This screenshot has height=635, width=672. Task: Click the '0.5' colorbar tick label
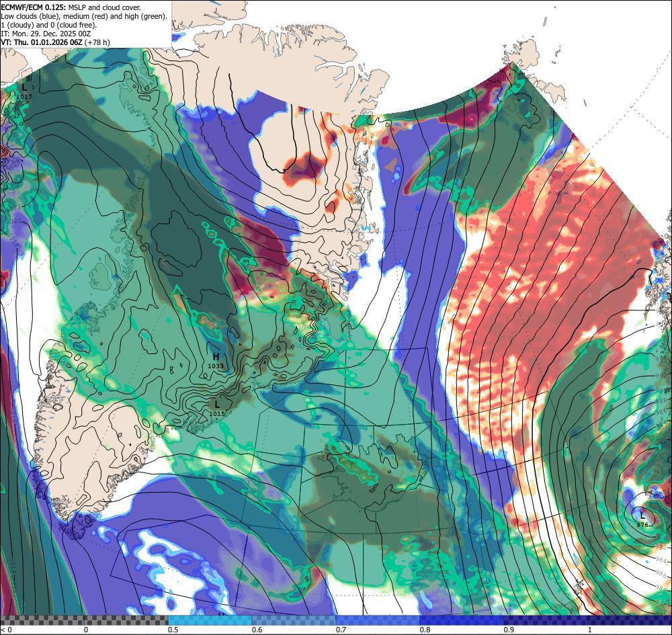pyautogui.click(x=173, y=630)
